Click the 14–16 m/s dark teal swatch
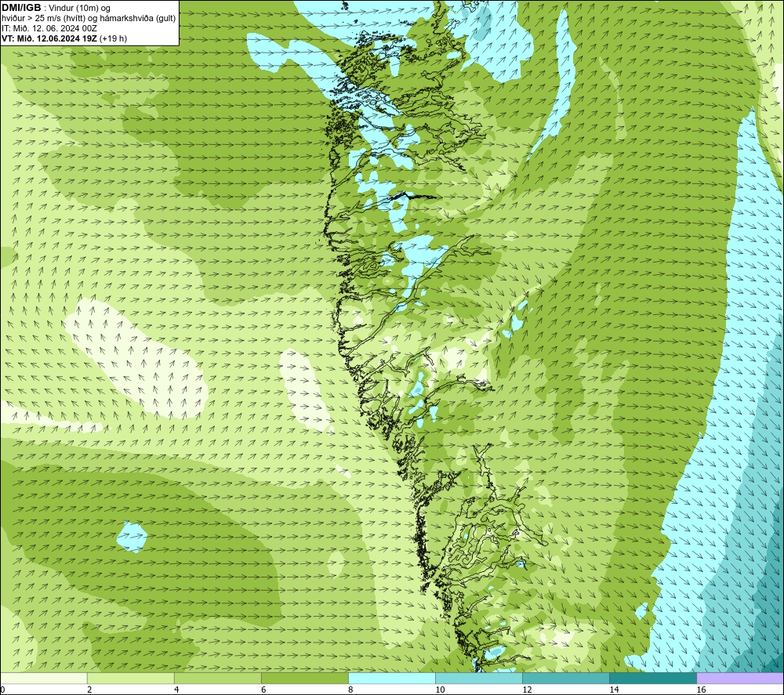 (x=653, y=679)
